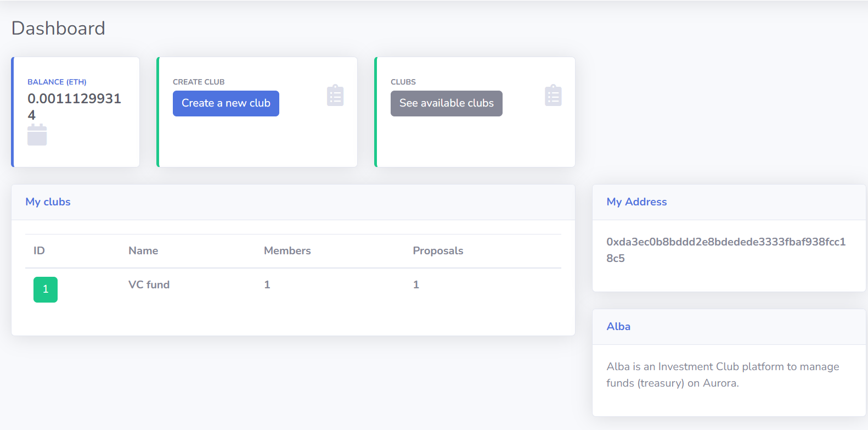
Task: Click the VC fund members count
Action: tap(267, 284)
